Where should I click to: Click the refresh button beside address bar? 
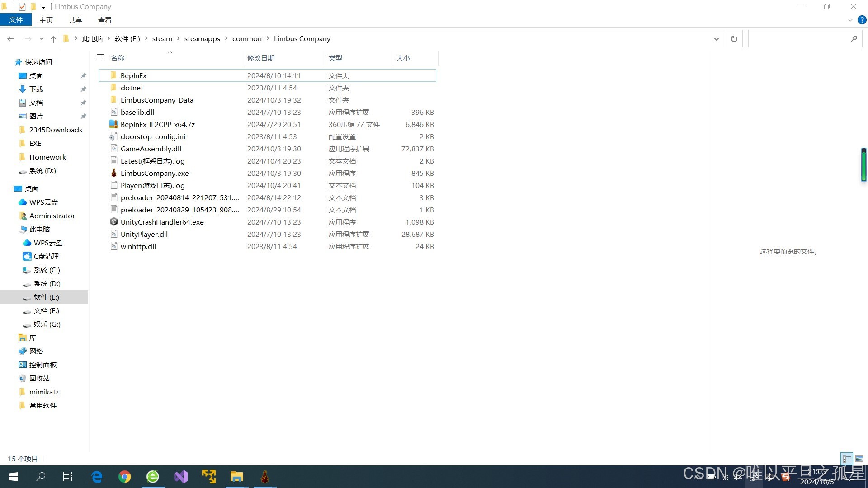734,39
